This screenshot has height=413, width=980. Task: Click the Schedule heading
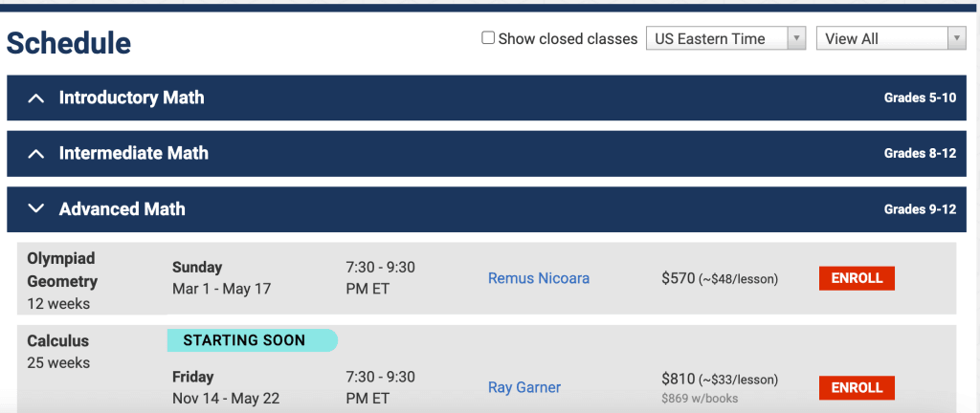click(69, 42)
